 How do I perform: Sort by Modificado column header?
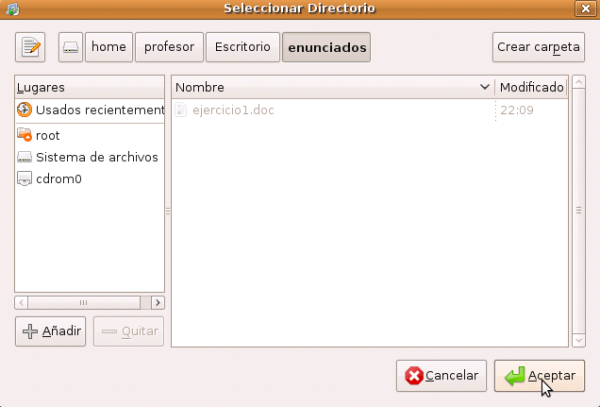click(x=531, y=87)
